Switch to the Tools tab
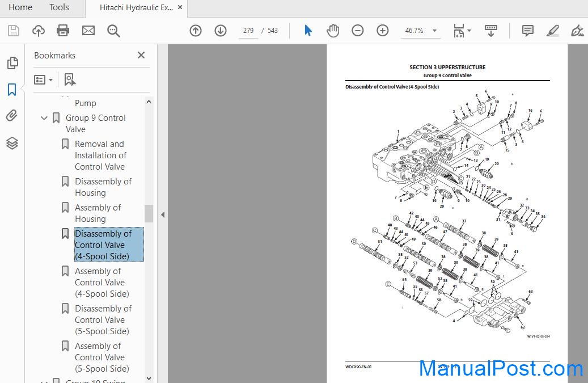Screen dimensions: 588x383 coord(59,7)
